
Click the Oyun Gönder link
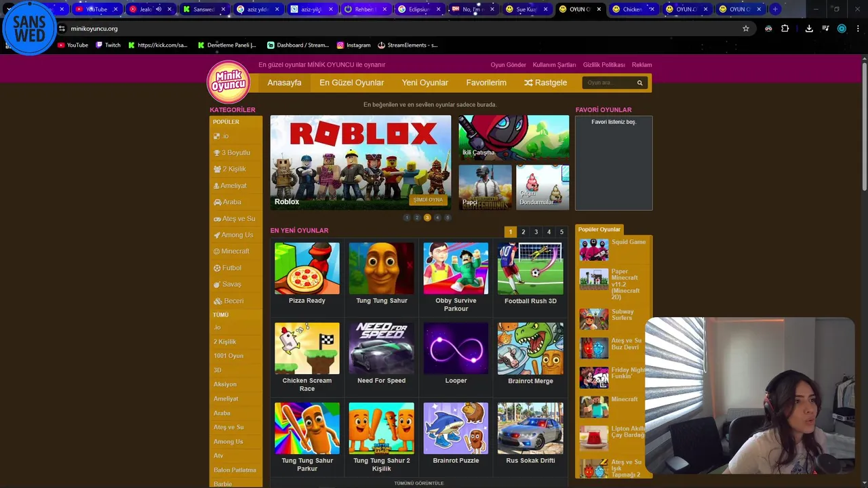pos(508,65)
